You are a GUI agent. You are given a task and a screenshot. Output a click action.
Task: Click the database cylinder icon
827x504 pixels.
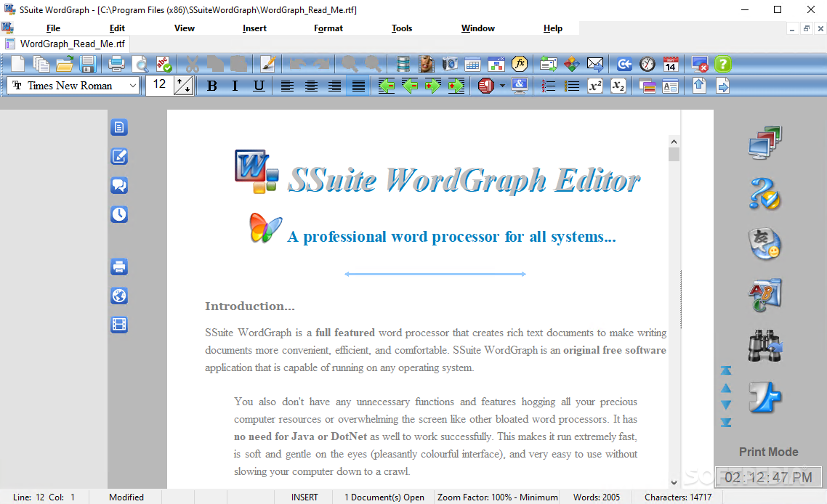click(403, 65)
